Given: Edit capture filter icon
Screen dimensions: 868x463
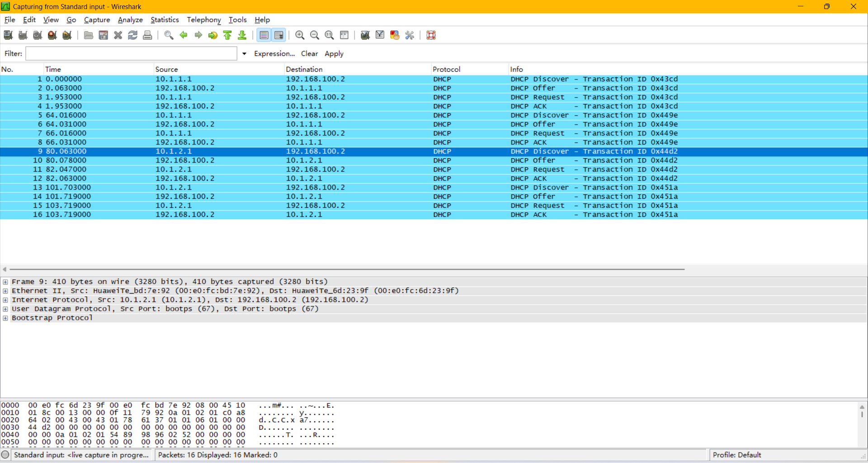Looking at the screenshot, I should pyautogui.click(x=365, y=35).
